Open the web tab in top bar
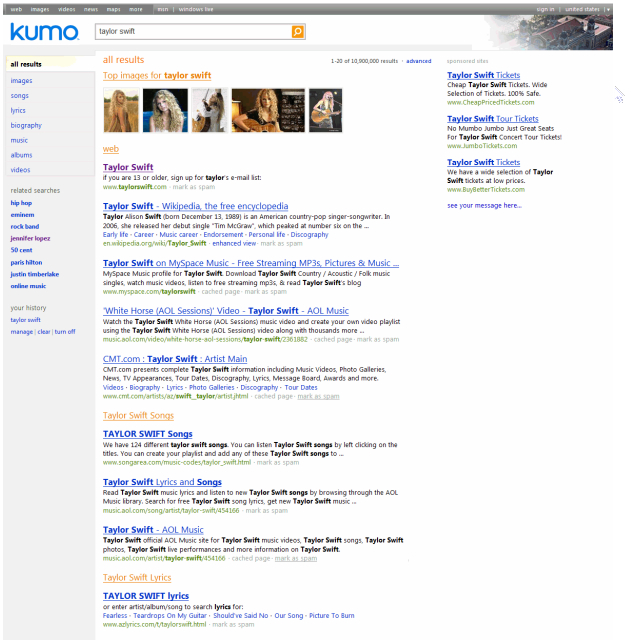Screen dimensions: 642x640 point(16,9)
